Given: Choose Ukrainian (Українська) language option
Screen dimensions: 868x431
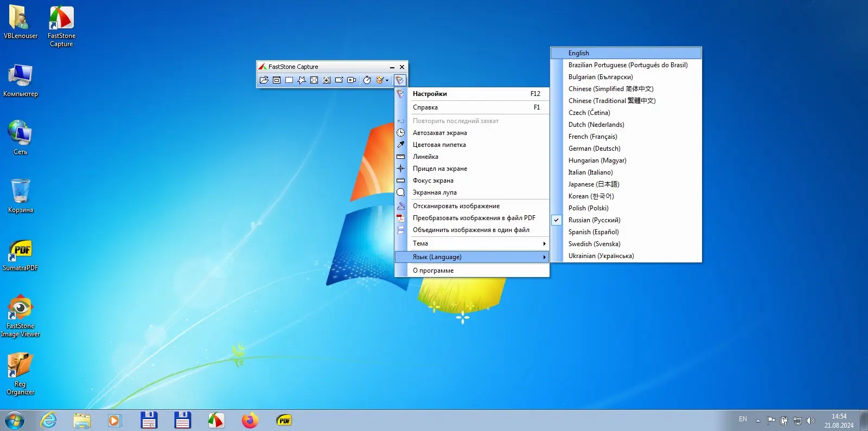Looking at the screenshot, I should (x=601, y=256).
